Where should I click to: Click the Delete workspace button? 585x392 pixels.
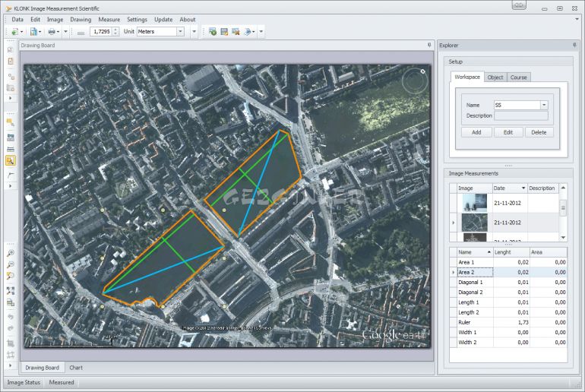coord(539,132)
